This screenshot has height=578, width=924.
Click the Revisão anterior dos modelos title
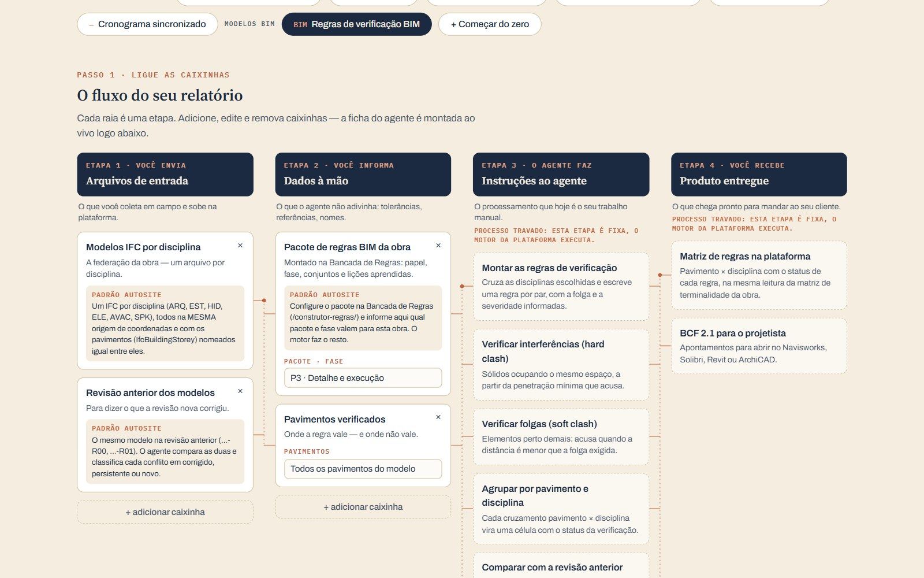coord(150,392)
